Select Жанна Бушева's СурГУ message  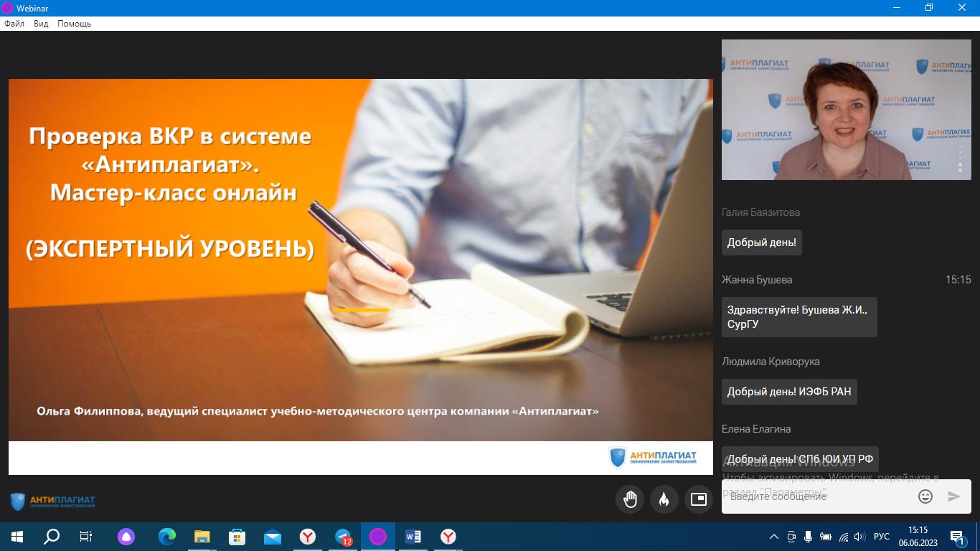(799, 317)
